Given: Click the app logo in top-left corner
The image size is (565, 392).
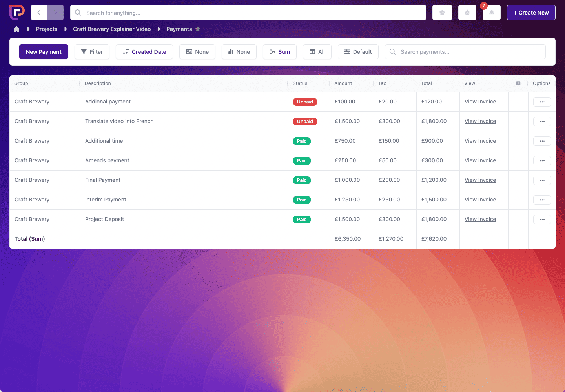Looking at the screenshot, I should [x=17, y=13].
